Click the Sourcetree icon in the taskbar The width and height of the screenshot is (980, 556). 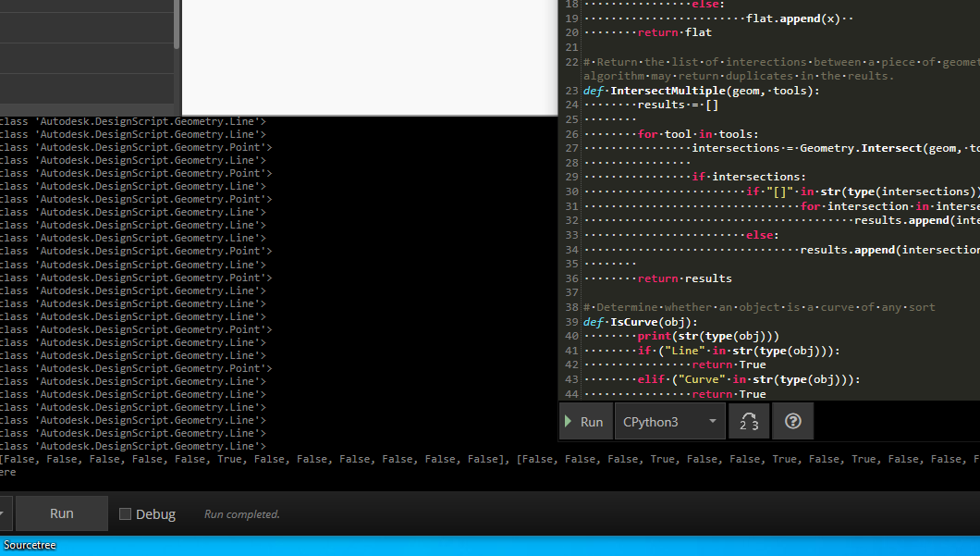pyautogui.click(x=30, y=545)
